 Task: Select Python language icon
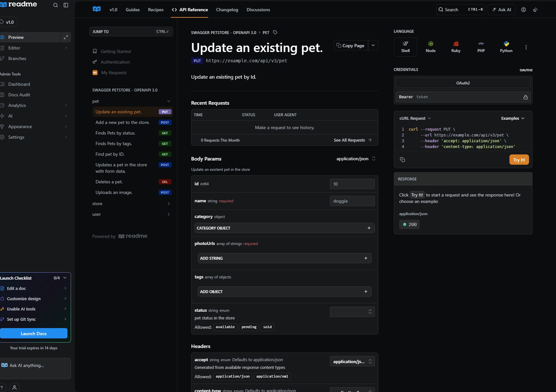506,47
